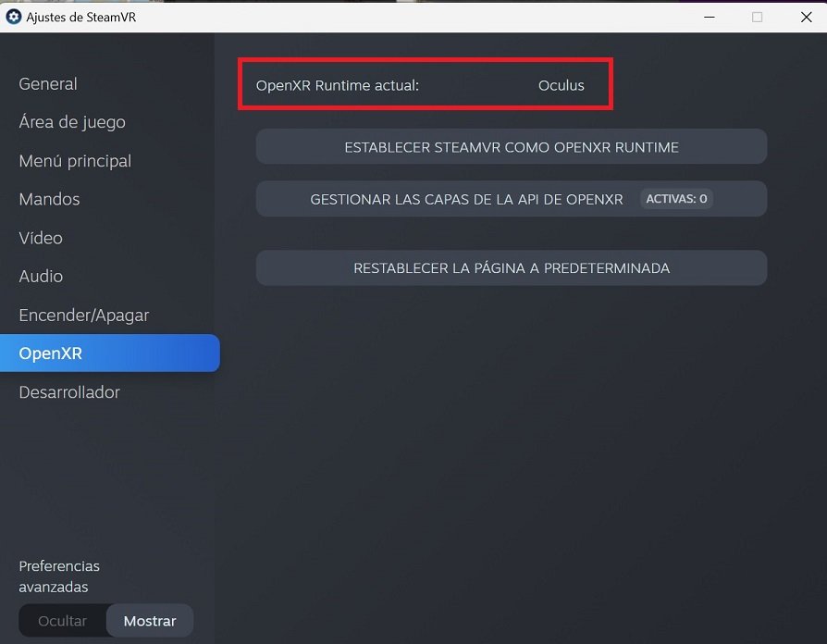The height and width of the screenshot is (644, 827).
Task: Set advanced preferences to Ocultar
Action: pos(62,621)
